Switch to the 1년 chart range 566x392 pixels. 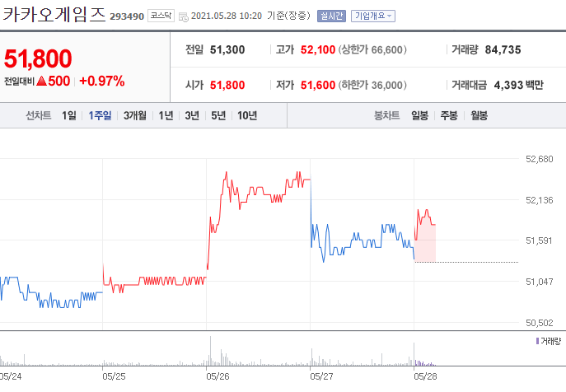click(x=166, y=115)
